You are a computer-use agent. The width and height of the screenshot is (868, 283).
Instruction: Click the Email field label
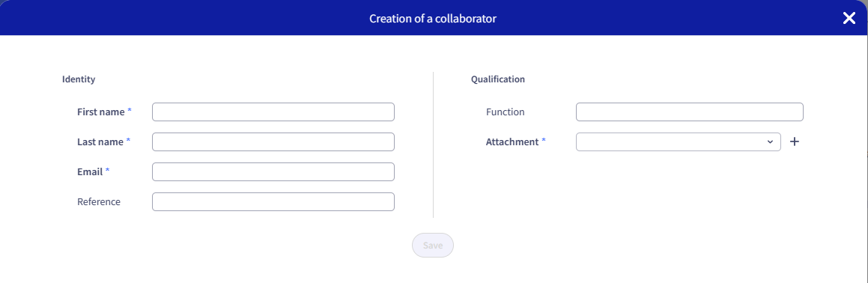coord(90,171)
